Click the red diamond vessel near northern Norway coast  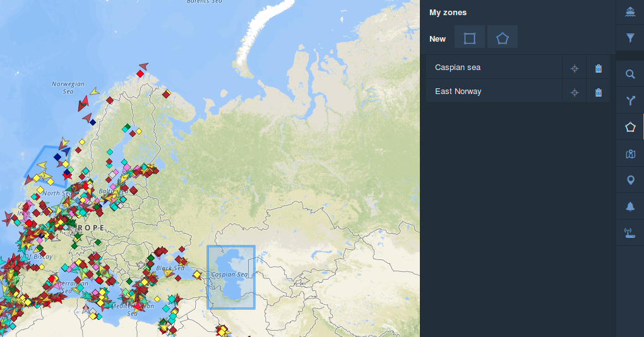click(x=140, y=74)
